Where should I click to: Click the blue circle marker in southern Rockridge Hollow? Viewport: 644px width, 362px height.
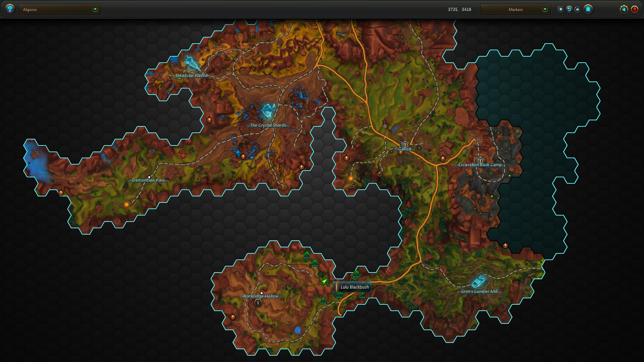[298, 330]
